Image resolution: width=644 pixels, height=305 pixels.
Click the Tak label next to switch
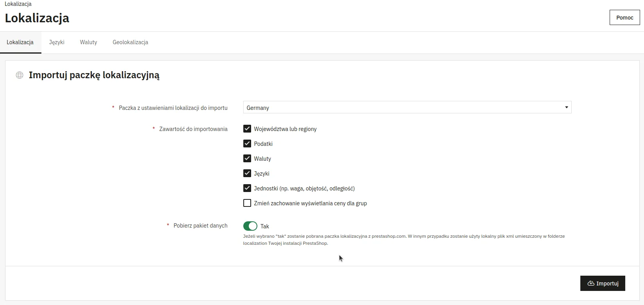coord(265,226)
